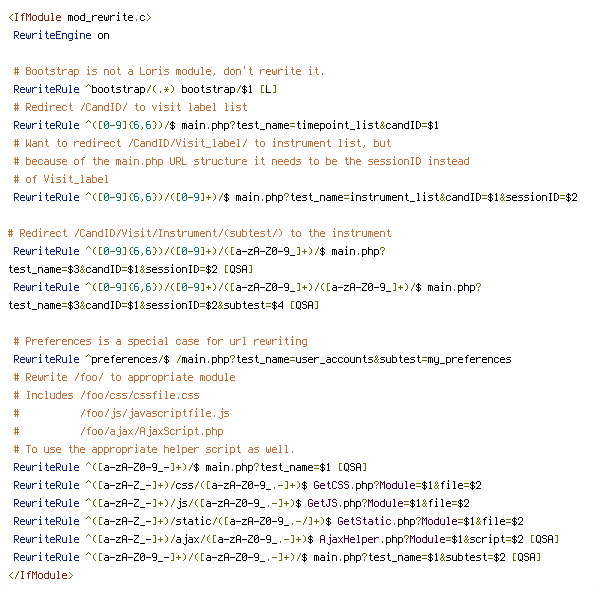Select the 'Redirect /CandID/ to visit label list' comment

click(x=130, y=108)
